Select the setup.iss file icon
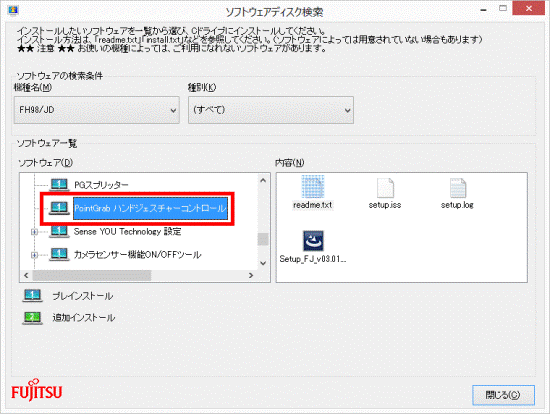This screenshot has height=414, width=550. coord(385,188)
